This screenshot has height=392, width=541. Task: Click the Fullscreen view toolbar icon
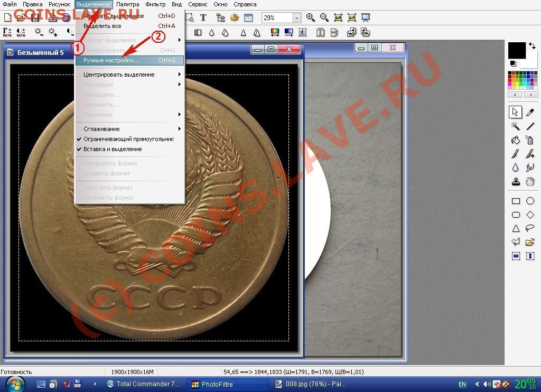[x=366, y=17]
